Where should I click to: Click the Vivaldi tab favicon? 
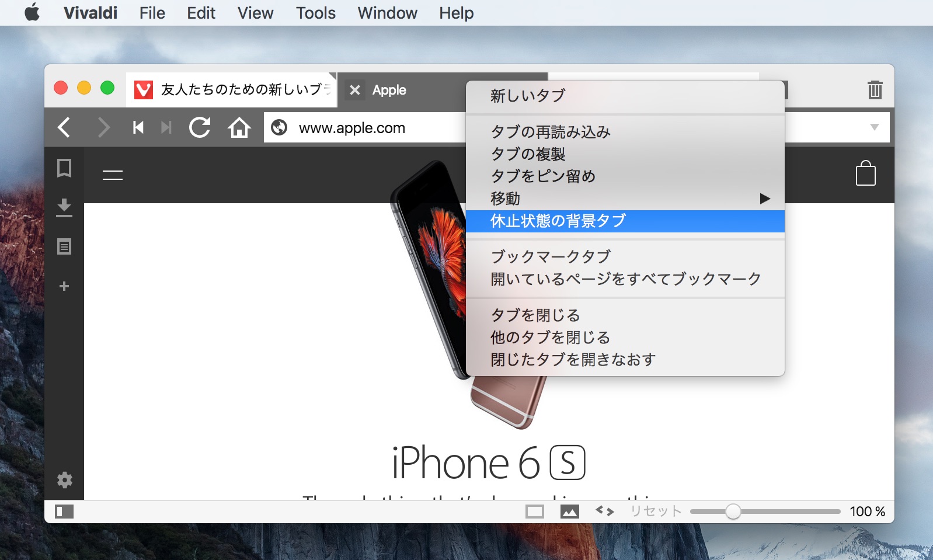click(144, 90)
